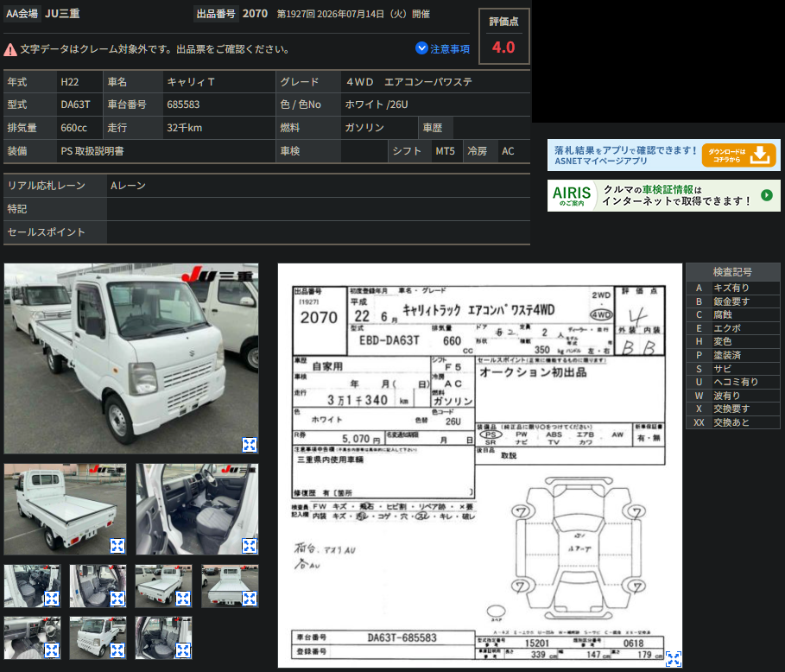785x672 pixels.
Task: Enlarge the rear cargo bed photo
Action: coord(117,545)
